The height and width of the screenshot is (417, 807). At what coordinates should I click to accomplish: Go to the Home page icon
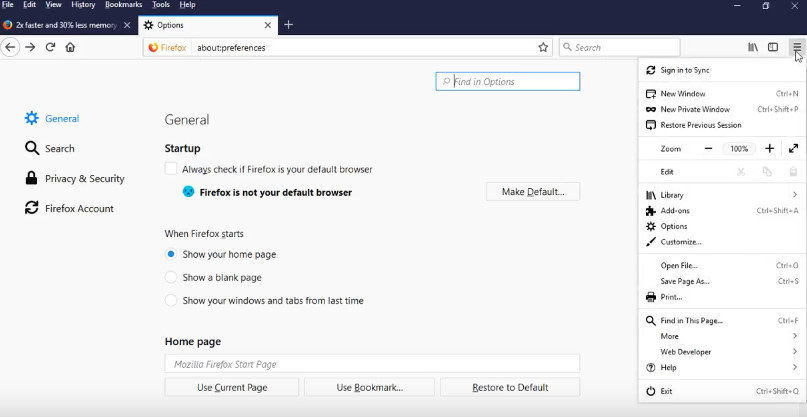(70, 47)
